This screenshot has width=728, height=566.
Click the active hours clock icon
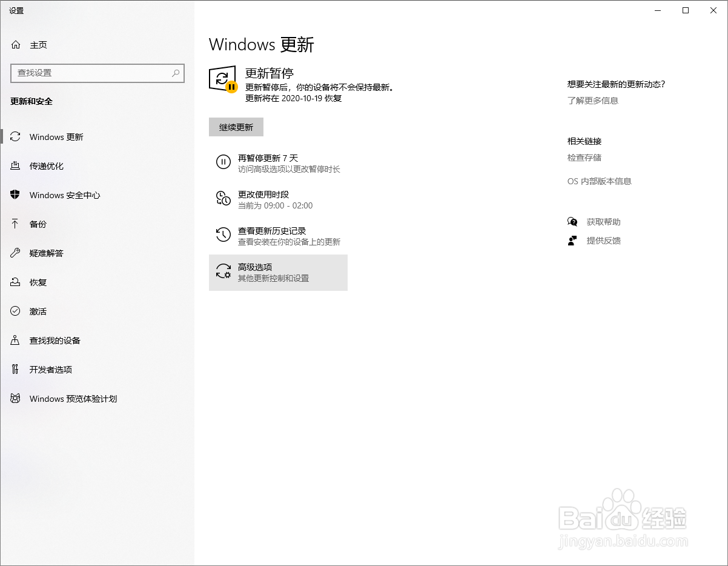[x=223, y=198]
